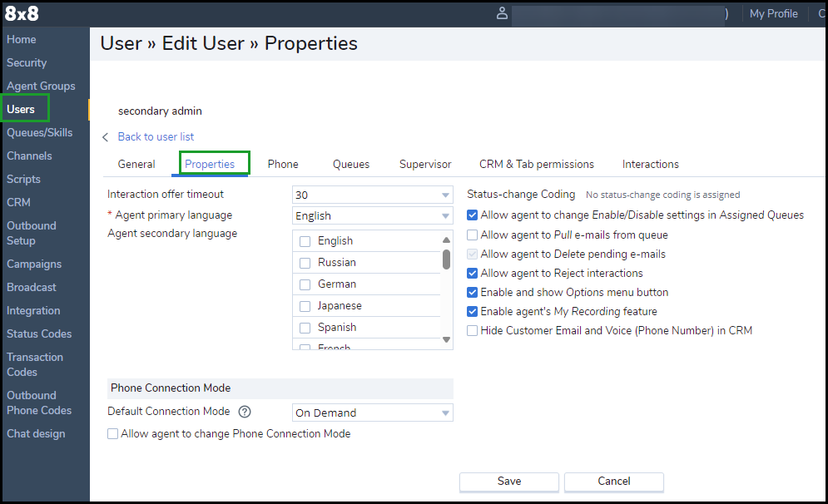Click the secondary language list scrollbar thumb
Viewport: 828px width, 504px height.
point(446,259)
